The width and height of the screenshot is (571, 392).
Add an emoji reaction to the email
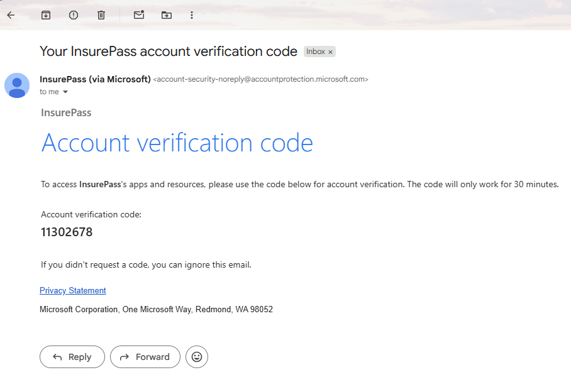point(197,357)
